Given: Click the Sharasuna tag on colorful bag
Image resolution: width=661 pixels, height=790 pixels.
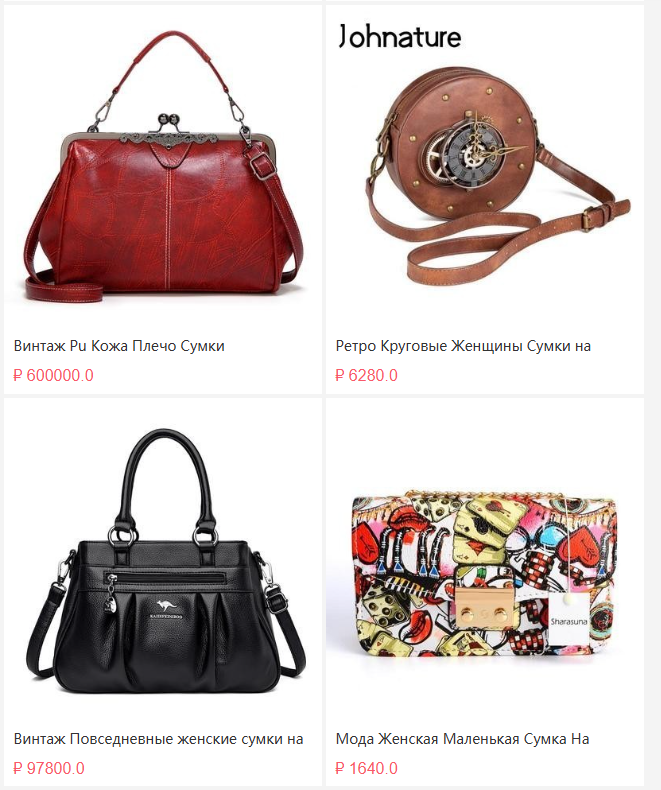Looking at the screenshot, I should pyautogui.click(x=568, y=621).
